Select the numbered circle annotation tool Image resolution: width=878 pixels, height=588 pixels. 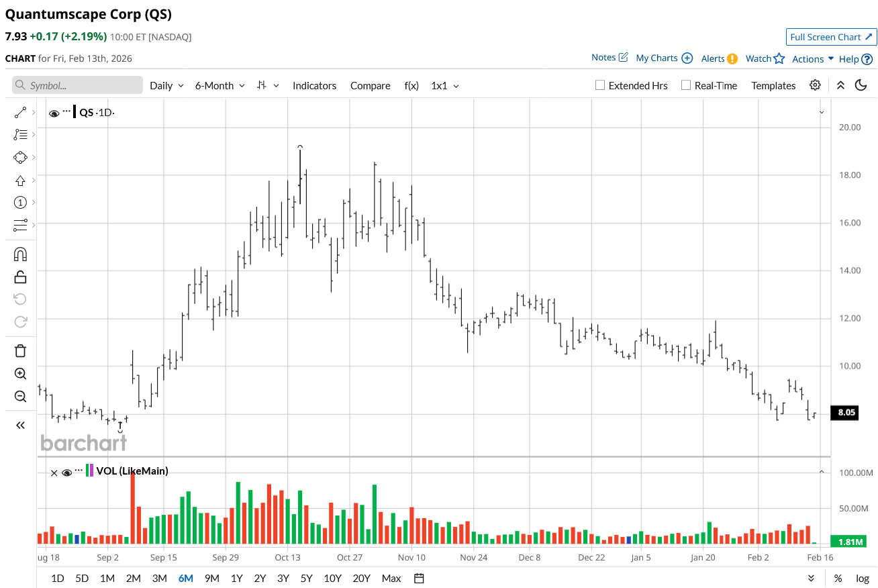(x=20, y=202)
